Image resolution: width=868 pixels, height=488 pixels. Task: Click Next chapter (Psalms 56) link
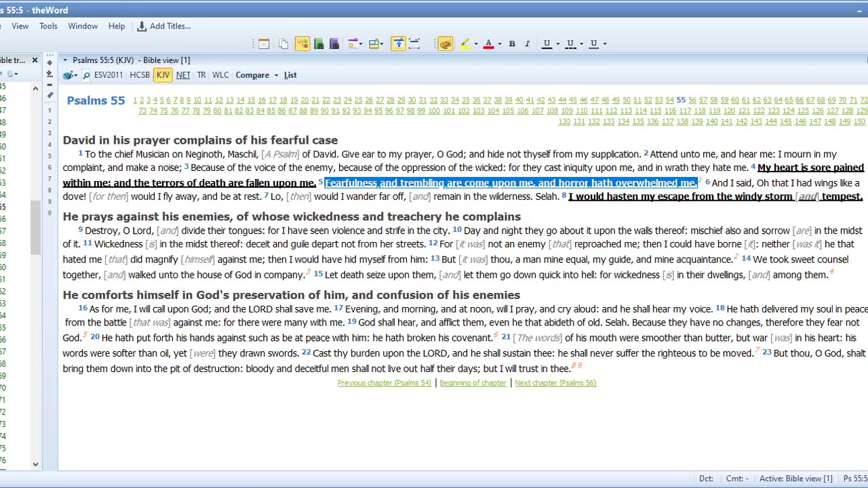pos(555,383)
